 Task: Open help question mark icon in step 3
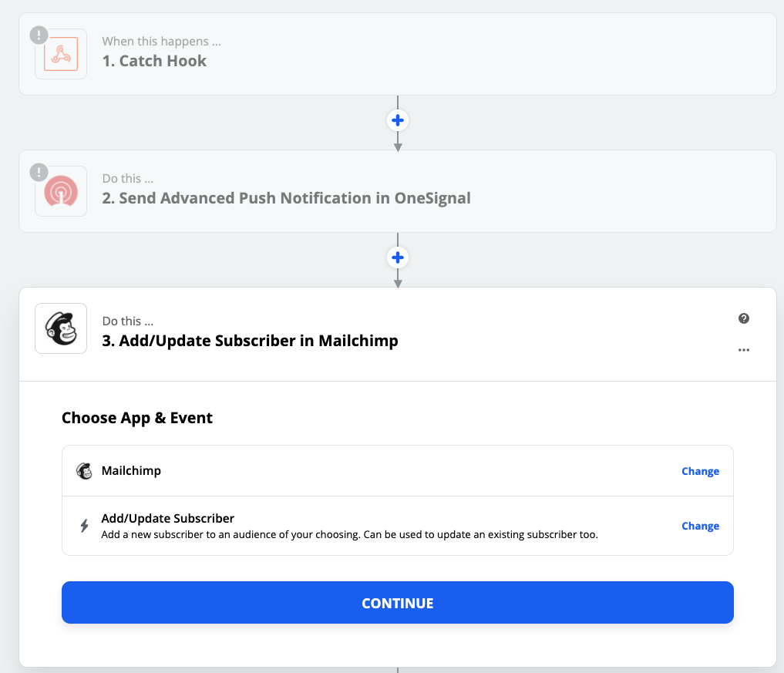tap(743, 318)
